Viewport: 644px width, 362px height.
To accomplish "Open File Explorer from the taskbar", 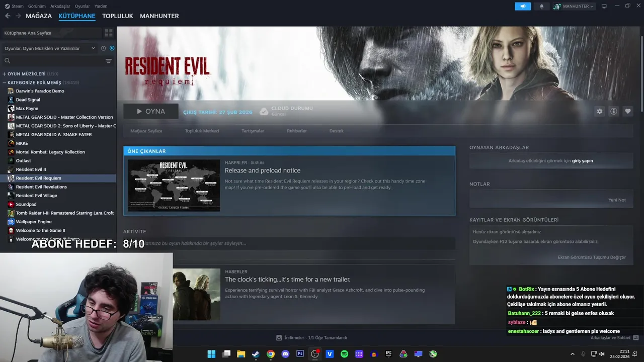I will coord(241,354).
